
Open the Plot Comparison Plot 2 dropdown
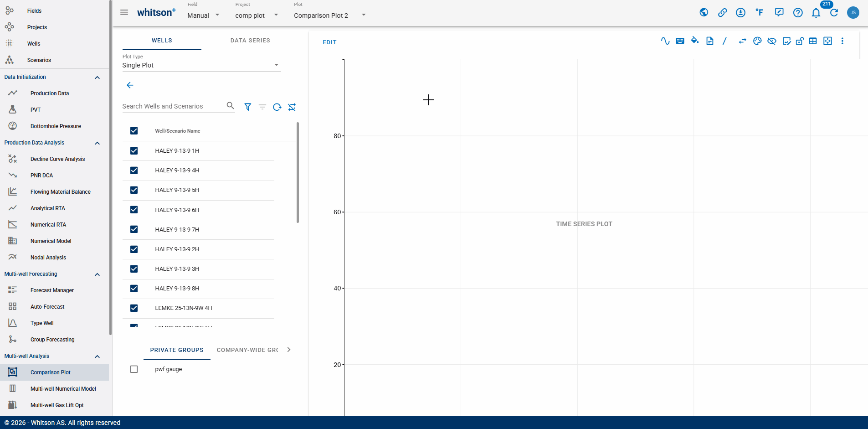pyautogui.click(x=330, y=15)
